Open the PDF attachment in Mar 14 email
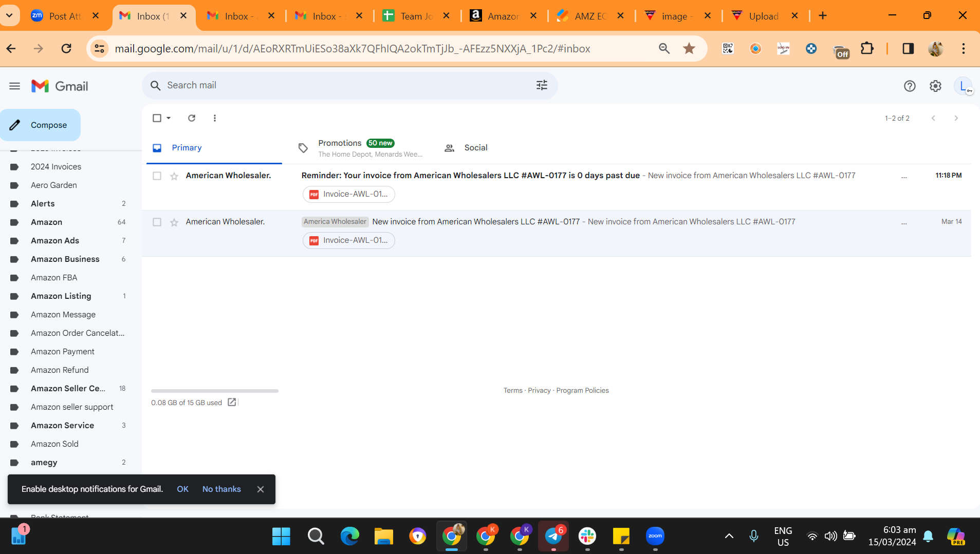The height and width of the screenshot is (554, 980). coord(349,240)
